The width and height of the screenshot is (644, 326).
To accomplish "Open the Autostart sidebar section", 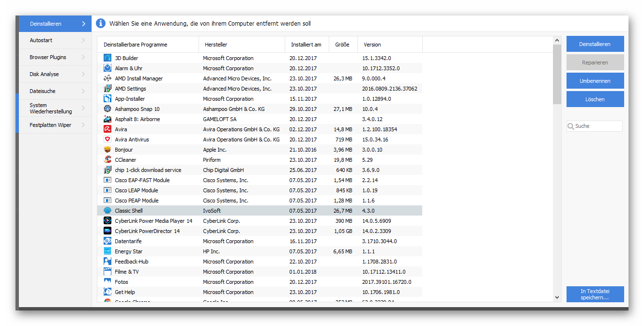I will tap(55, 40).
